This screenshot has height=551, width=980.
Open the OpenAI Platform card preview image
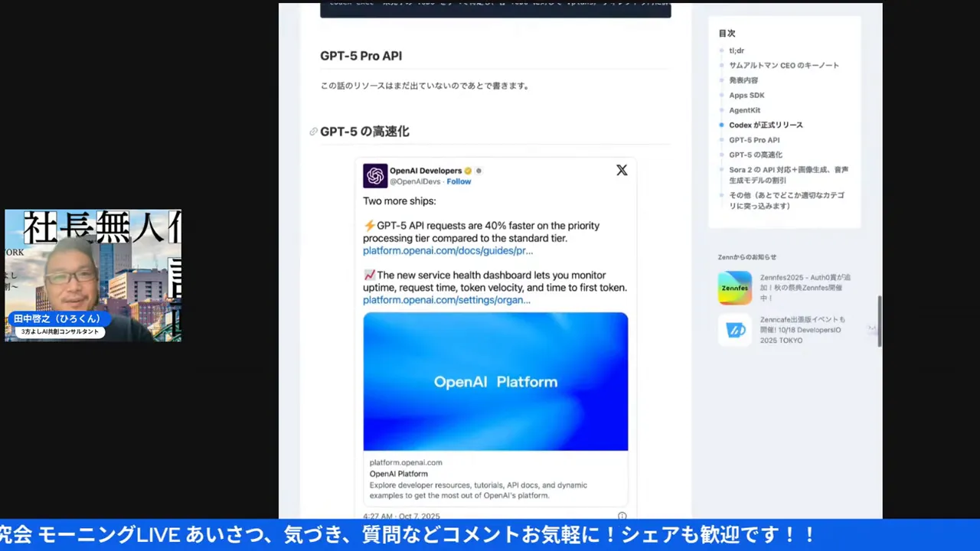pyautogui.click(x=495, y=381)
